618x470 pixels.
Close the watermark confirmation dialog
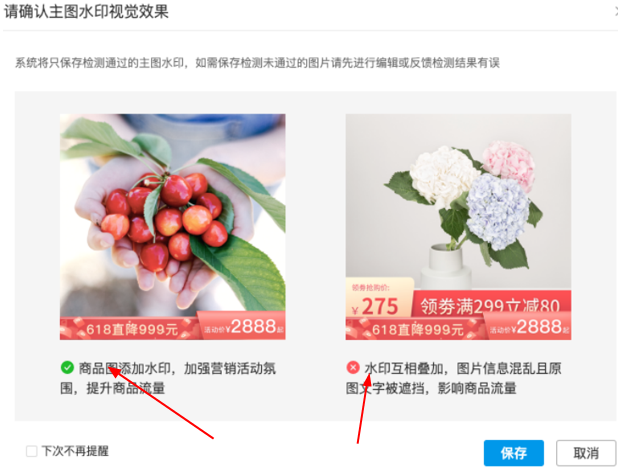616,12
